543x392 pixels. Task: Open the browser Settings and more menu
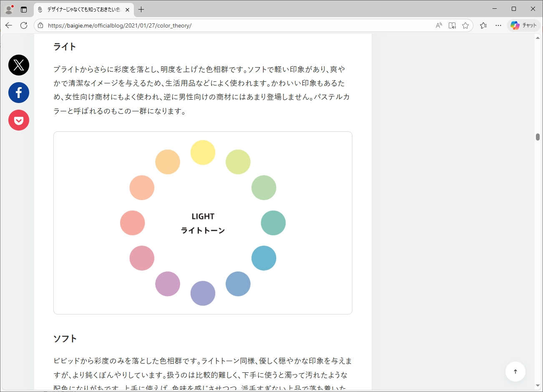point(498,25)
